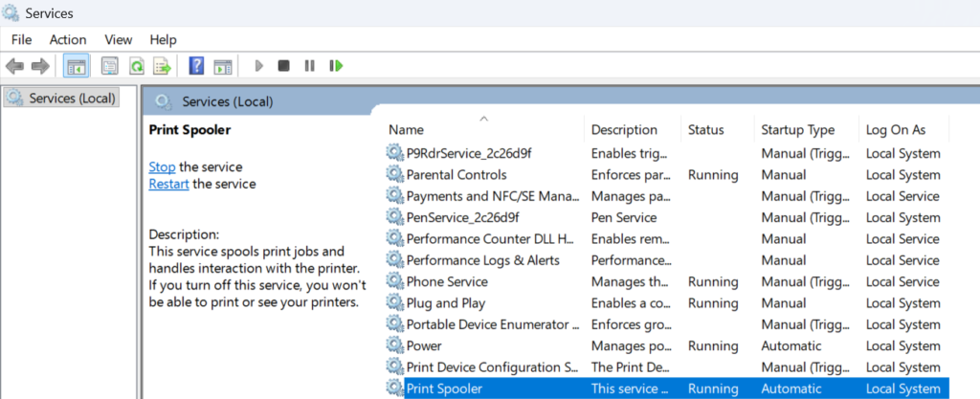Select Performance Counter DLL Host service
Image resolution: width=980 pixels, height=399 pixels.
coord(490,238)
